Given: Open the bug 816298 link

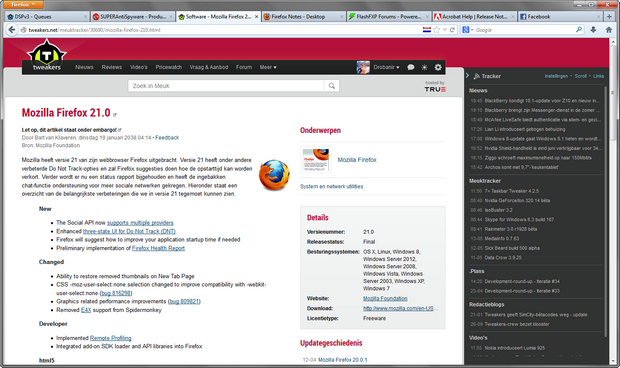Looking at the screenshot, I should tap(116, 293).
